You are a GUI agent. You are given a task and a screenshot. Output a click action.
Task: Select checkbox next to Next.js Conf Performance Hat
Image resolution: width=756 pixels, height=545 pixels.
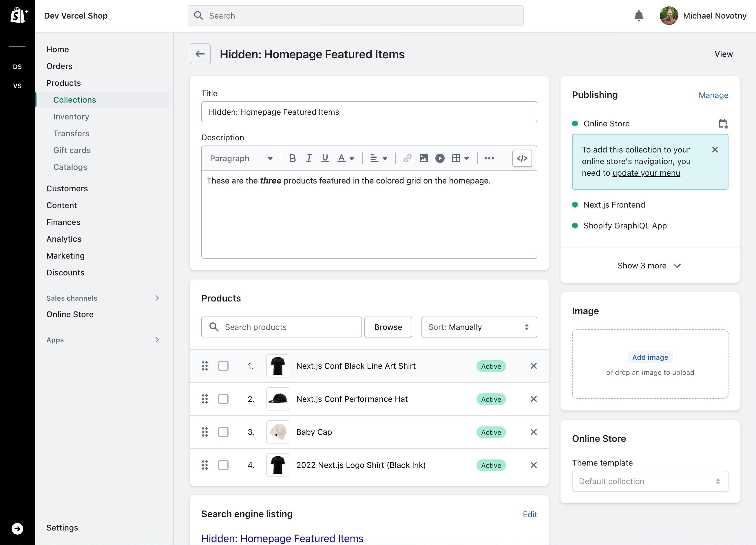pos(223,399)
